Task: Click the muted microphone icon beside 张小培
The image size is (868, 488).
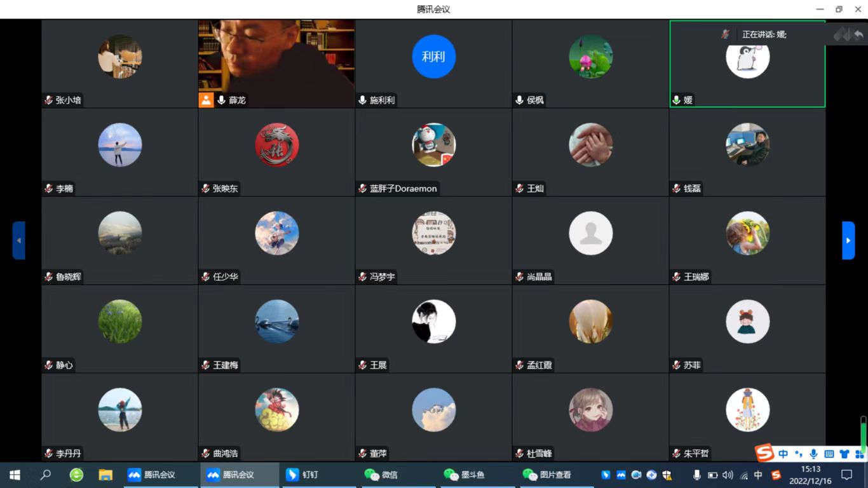Action: [48, 100]
